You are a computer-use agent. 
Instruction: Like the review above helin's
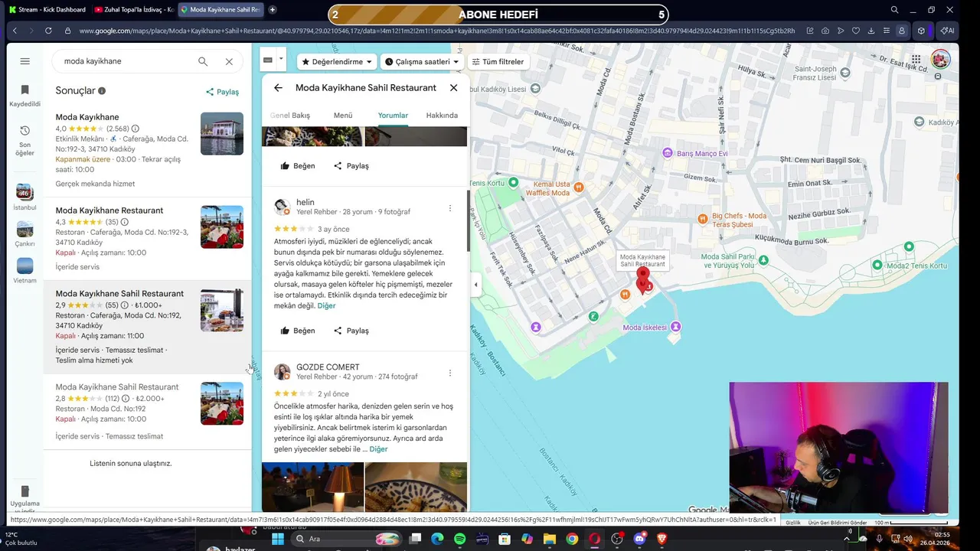(298, 166)
